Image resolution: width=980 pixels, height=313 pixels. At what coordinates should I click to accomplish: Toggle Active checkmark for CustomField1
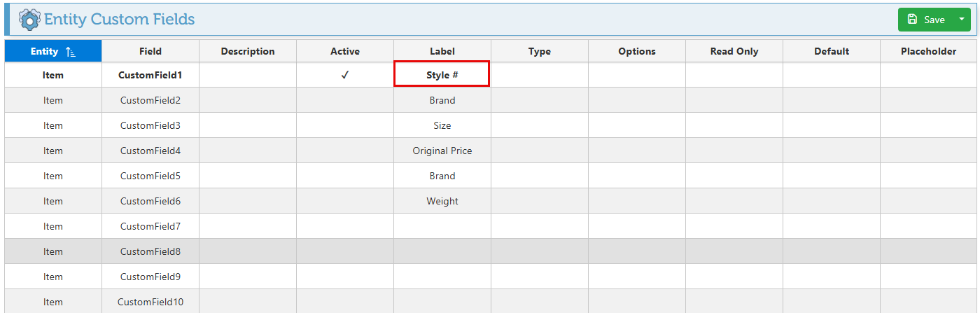click(x=344, y=75)
